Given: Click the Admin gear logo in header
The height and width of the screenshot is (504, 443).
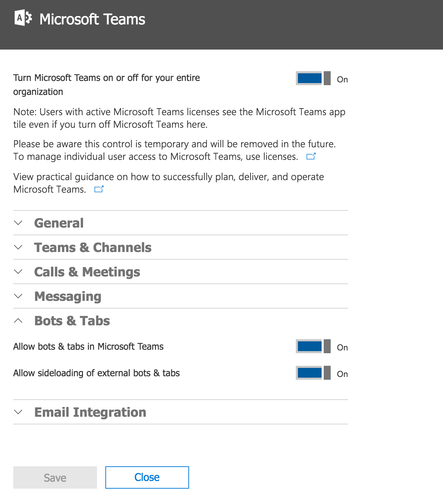Looking at the screenshot, I should click(x=23, y=18).
